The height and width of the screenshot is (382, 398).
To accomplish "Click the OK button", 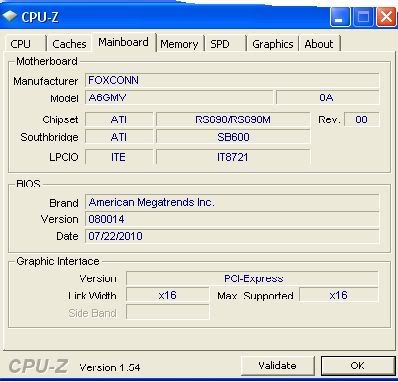I will coord(358,366).
